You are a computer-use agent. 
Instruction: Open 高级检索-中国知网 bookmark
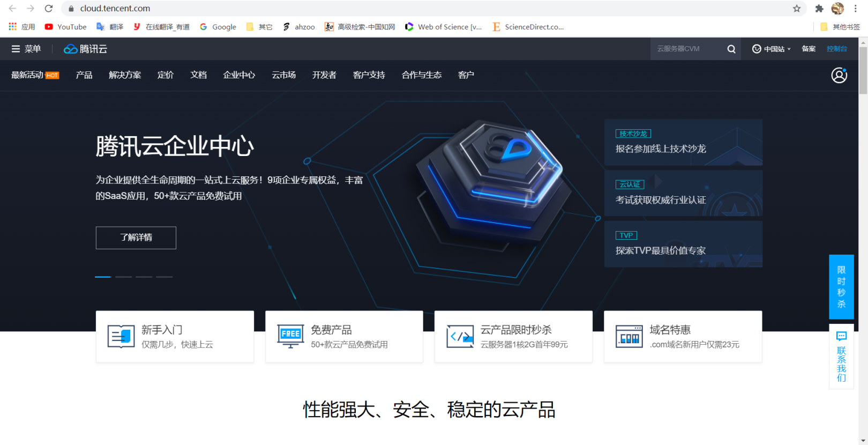pos(360,27)
